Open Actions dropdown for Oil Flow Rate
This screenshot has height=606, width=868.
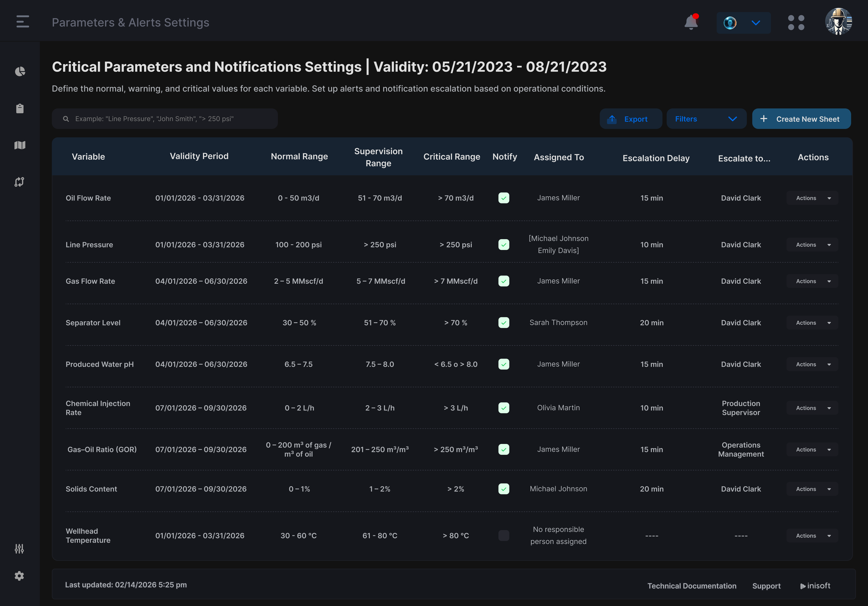pos(812,198)
